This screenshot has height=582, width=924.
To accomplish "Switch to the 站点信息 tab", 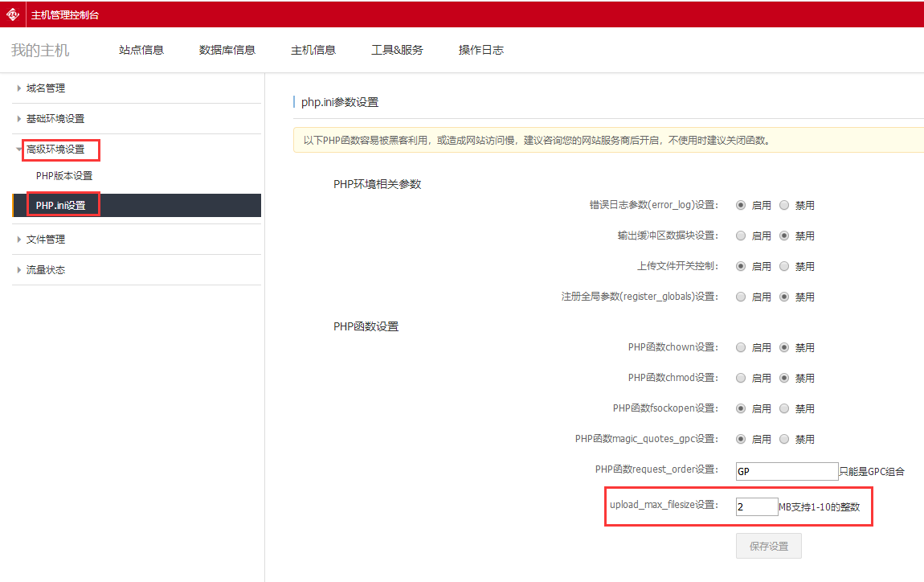I will (141, 49).
